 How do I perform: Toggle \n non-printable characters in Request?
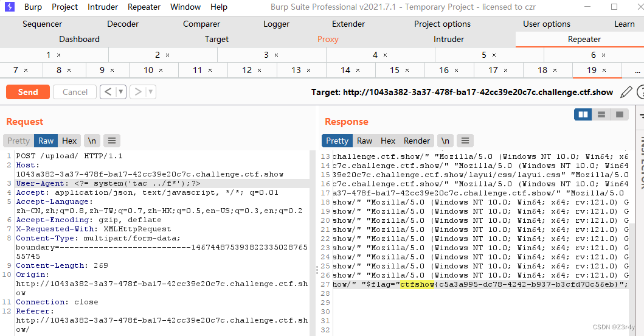(92, 141)
